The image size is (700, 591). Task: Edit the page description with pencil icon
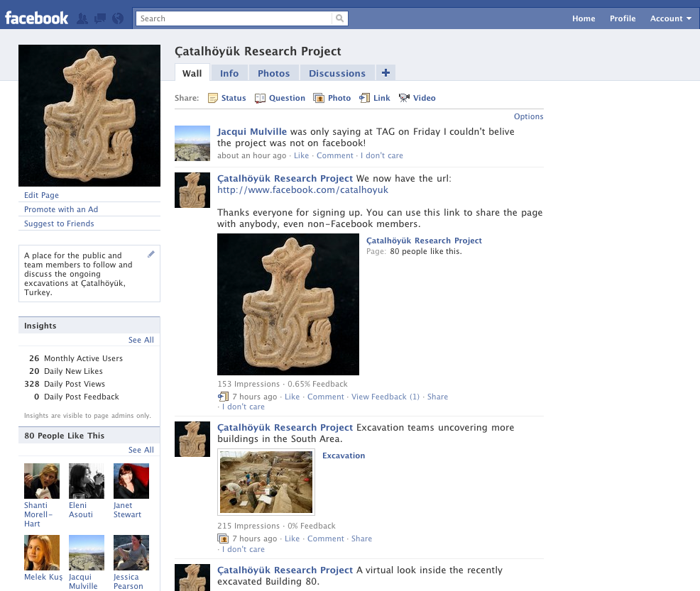(x=151, y=254)
